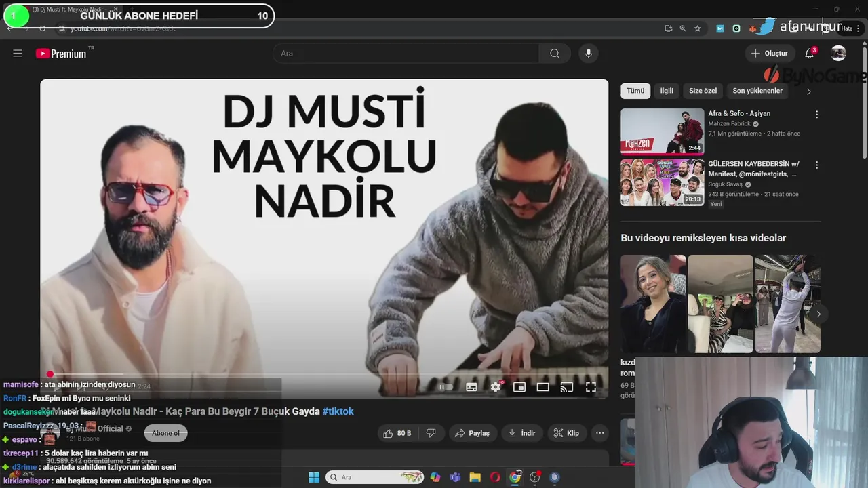Click into the Windows taskbar 'Ara' search box

pyautogui.click(x=375, y=477)
